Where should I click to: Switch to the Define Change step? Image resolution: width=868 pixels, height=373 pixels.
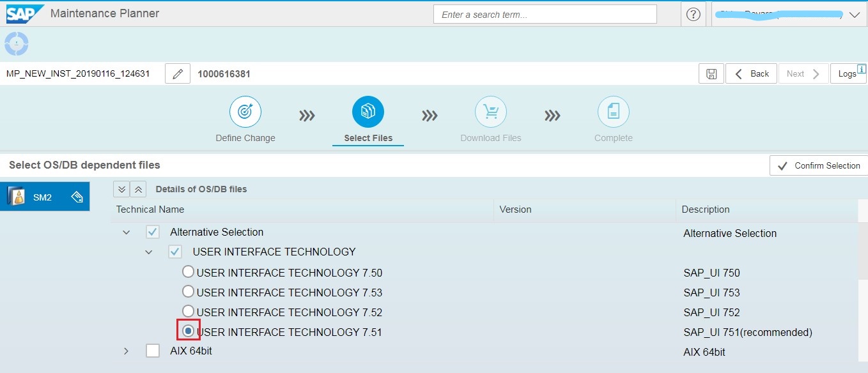[x=245, y=110]
